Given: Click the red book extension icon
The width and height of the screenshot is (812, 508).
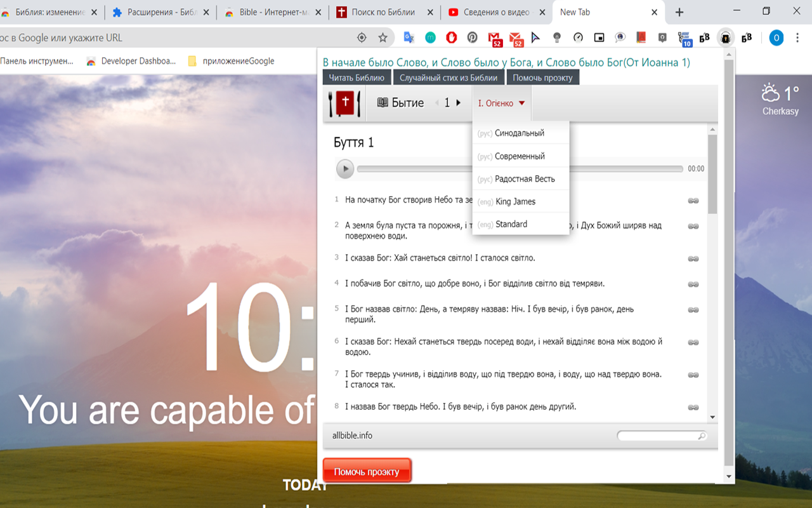Looking at the screenshot, I should 641,37.
